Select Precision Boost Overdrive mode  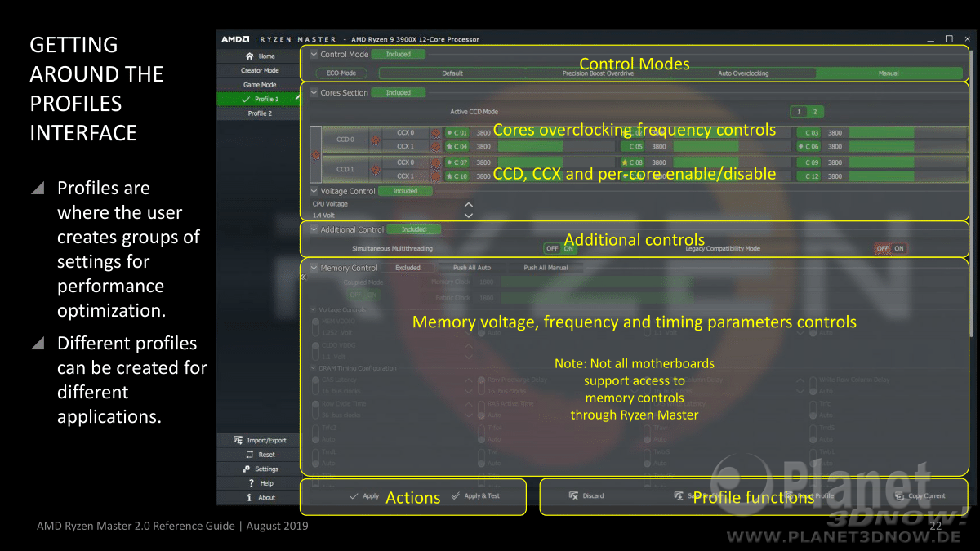click(x=597, y=73)
